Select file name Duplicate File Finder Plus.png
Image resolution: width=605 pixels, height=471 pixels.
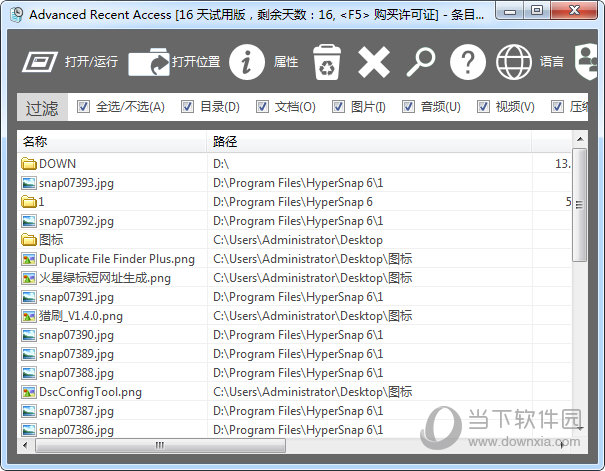[117, 259]
